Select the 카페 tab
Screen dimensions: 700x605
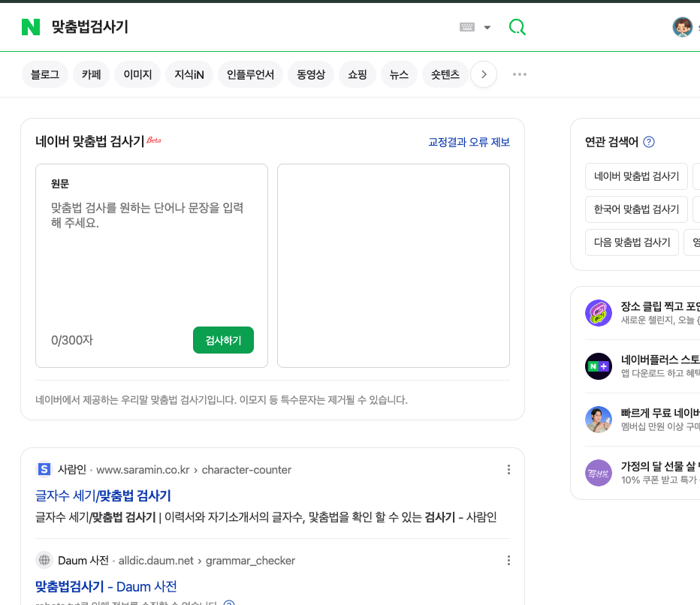(x=91, y=74)
